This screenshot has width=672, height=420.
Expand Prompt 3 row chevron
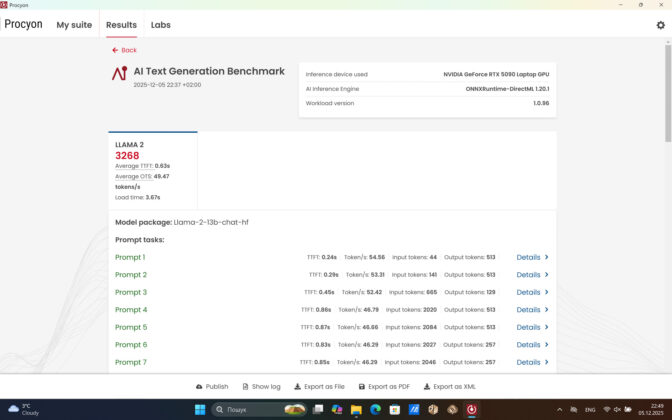point(546,292)
